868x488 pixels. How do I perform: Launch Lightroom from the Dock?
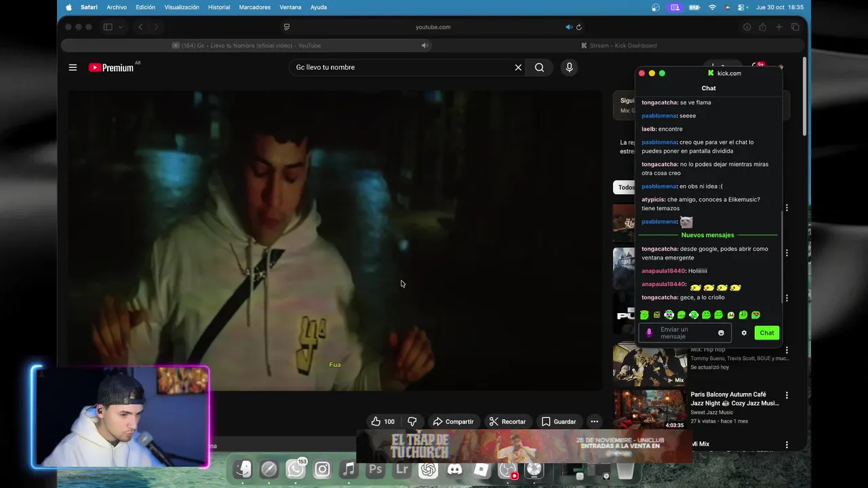point(401,469)
